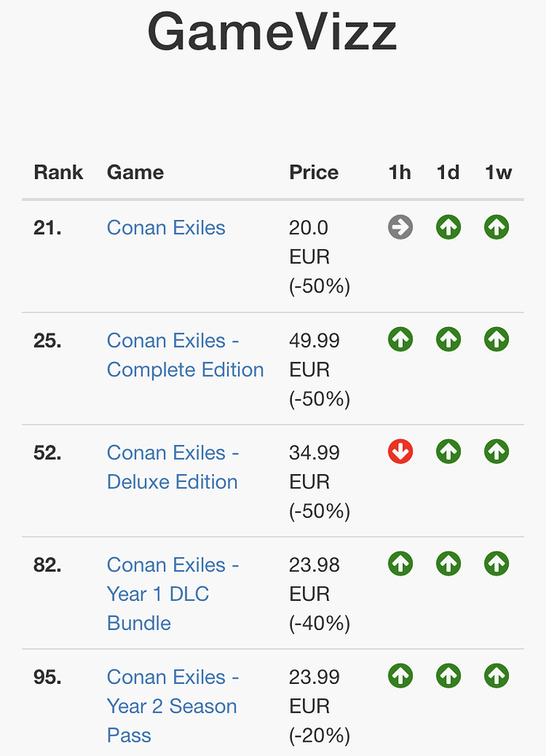Click the 1d up arrow for Conan Exiles
The image size is (546, 756).
pos(449,228)
